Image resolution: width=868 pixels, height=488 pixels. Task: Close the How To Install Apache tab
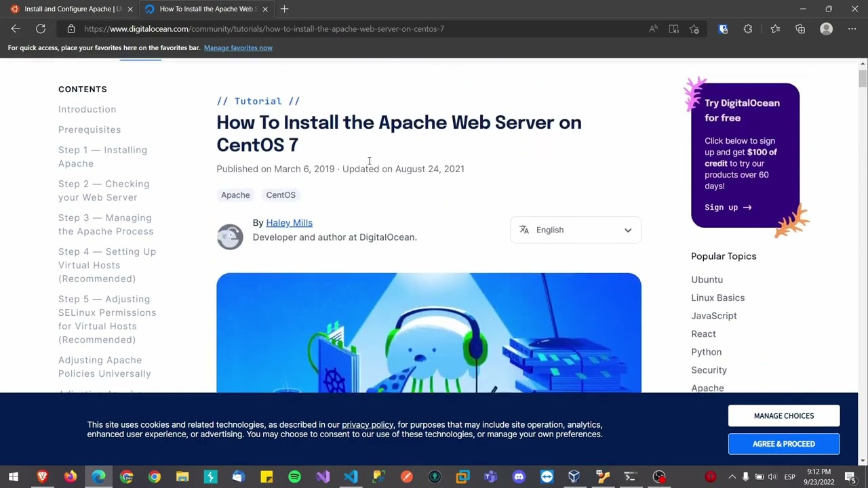(265, 9)
